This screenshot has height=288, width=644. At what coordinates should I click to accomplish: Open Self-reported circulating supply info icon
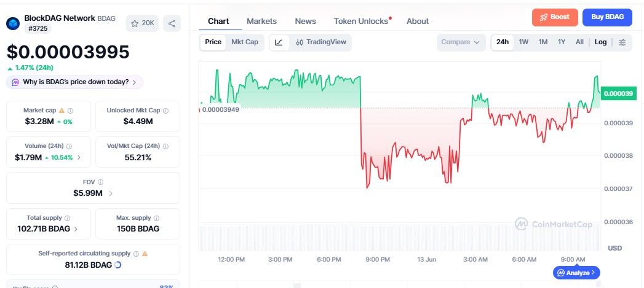(136, 254)
